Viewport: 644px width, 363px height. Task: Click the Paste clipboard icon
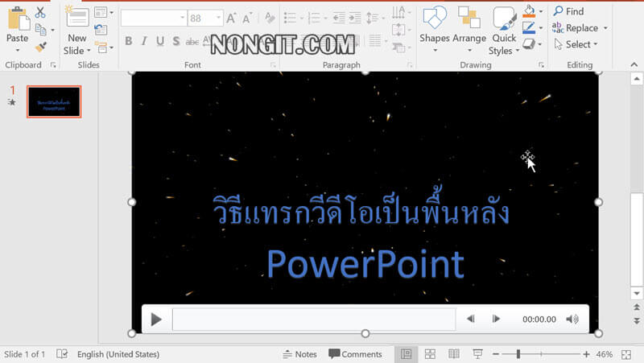tap(19, 19)
